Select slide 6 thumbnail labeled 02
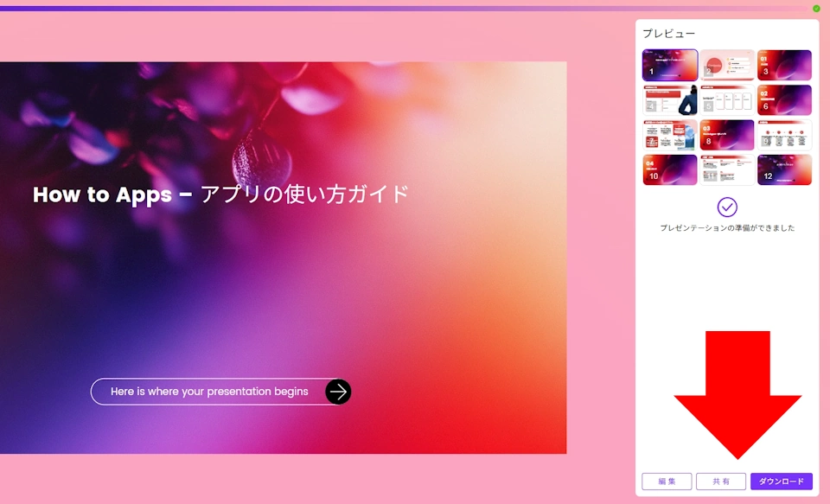This screenshot has height=504, width=830. coord(784,100)
